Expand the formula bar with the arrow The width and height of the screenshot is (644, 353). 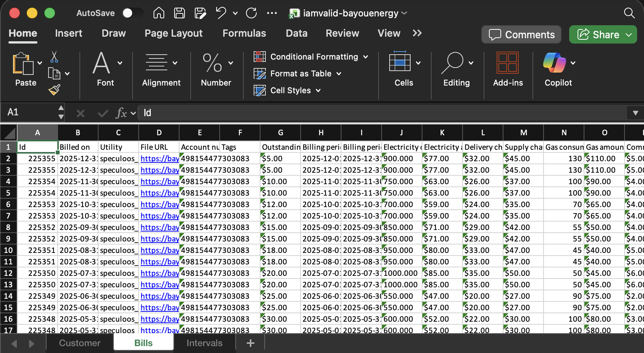pyautogui.click(x=635, y=113)
